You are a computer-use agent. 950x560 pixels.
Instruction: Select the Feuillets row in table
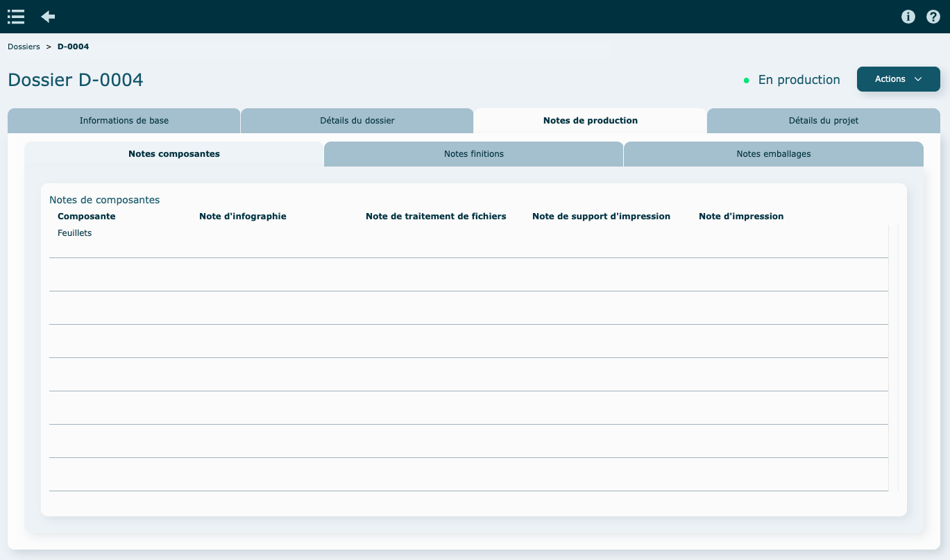[75, 233]
